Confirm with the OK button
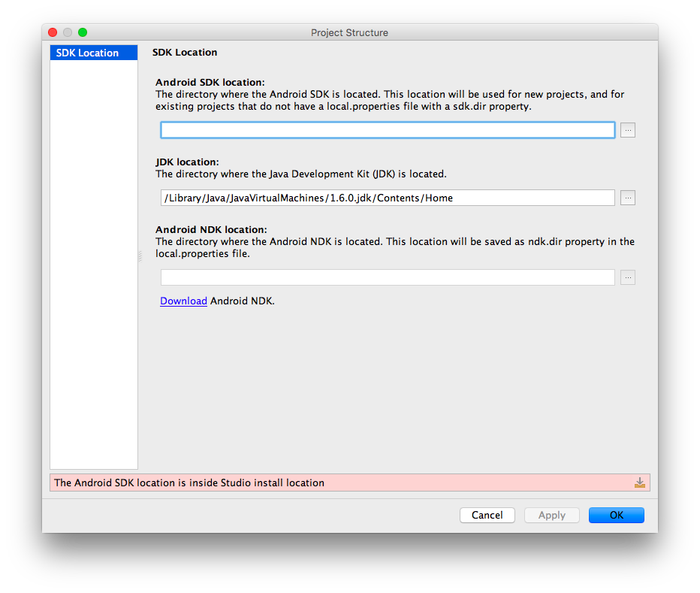 [x=617, y=516]
